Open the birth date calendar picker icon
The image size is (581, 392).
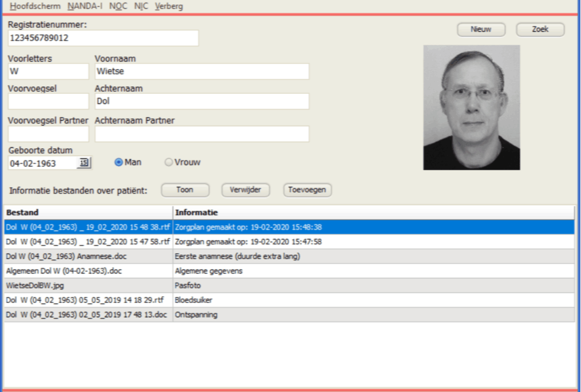pyautogui.click(x=84, y=163)
